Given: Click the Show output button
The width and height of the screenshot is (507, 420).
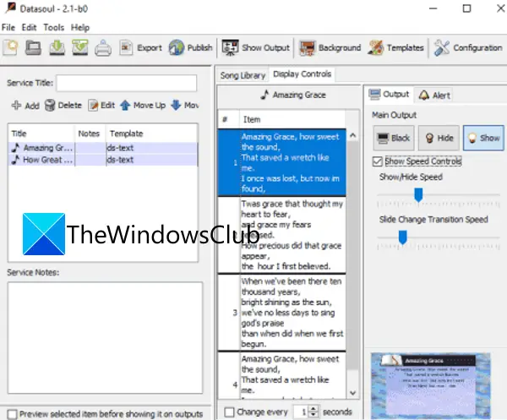Looking at the screenshot, I should (x=483, y=139).
